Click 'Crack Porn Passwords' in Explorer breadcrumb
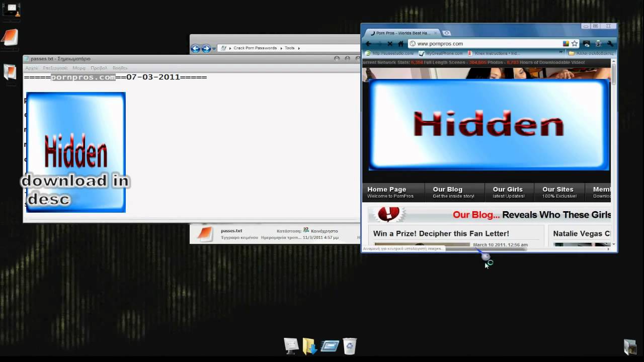644x362 pixels. click(255, 48)
